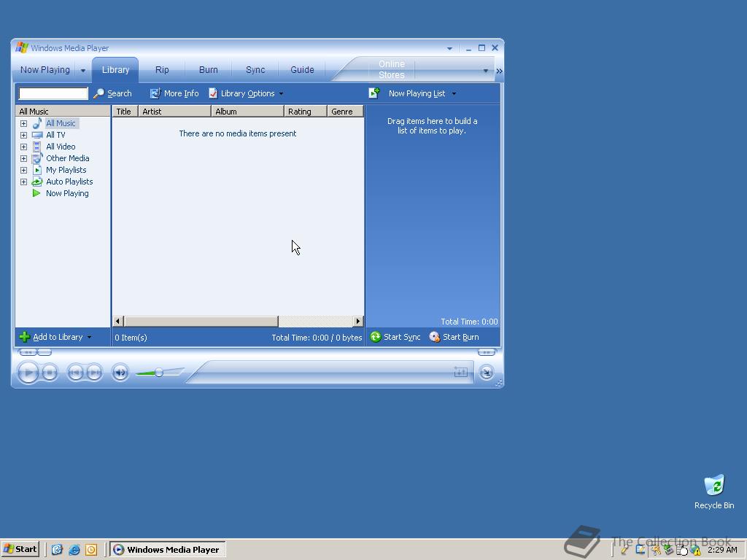Viewport: 747px width, 560px height.
Task: Select Auto Playlists label in tree
Action: click(69, 182)
